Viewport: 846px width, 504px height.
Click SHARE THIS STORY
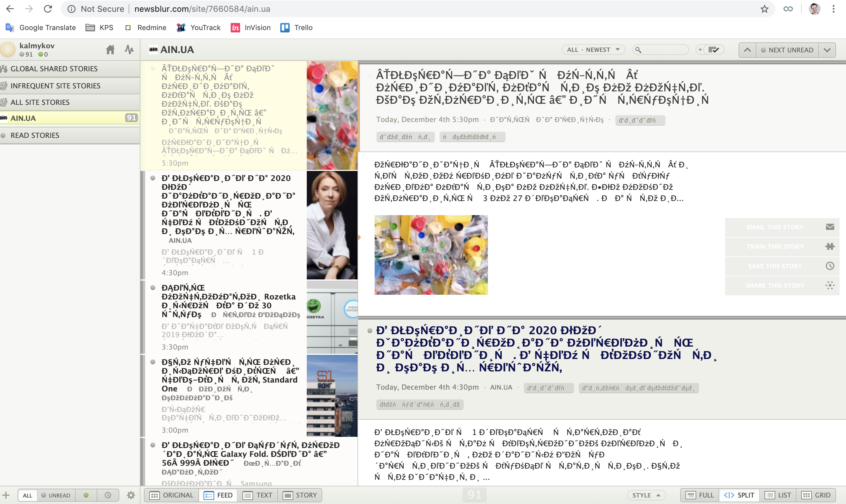[x=782, y=286]
